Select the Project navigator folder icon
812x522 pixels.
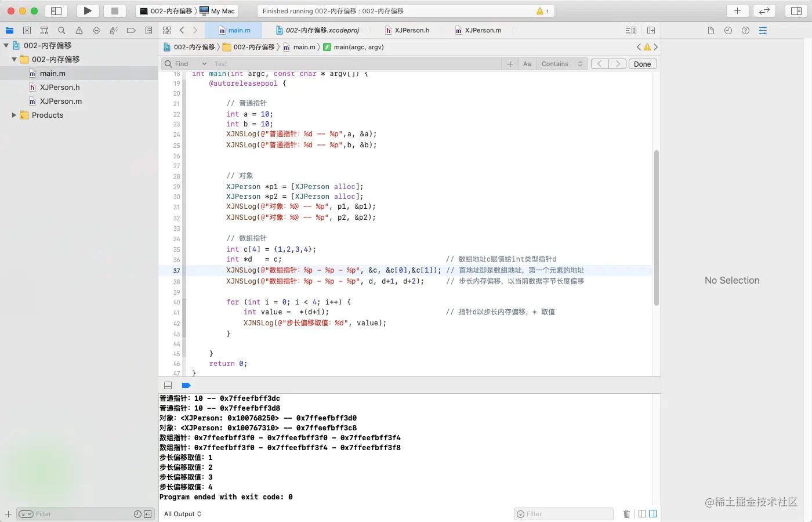pyautogui.click(x=9, y=31)
